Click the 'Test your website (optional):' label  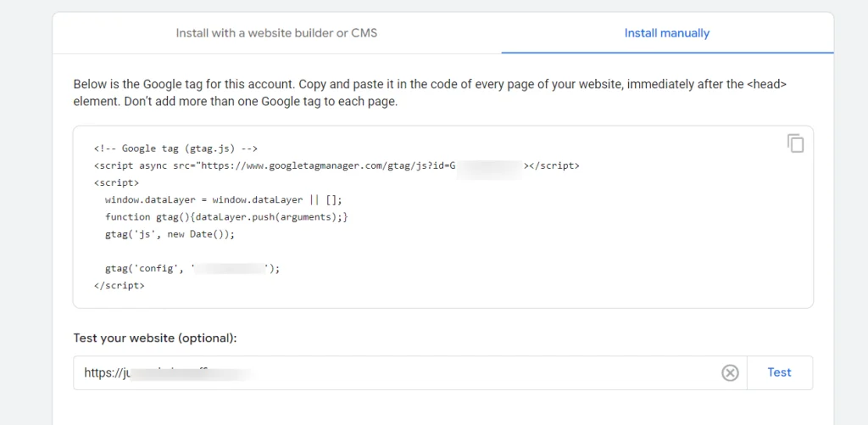click(155, 338)
